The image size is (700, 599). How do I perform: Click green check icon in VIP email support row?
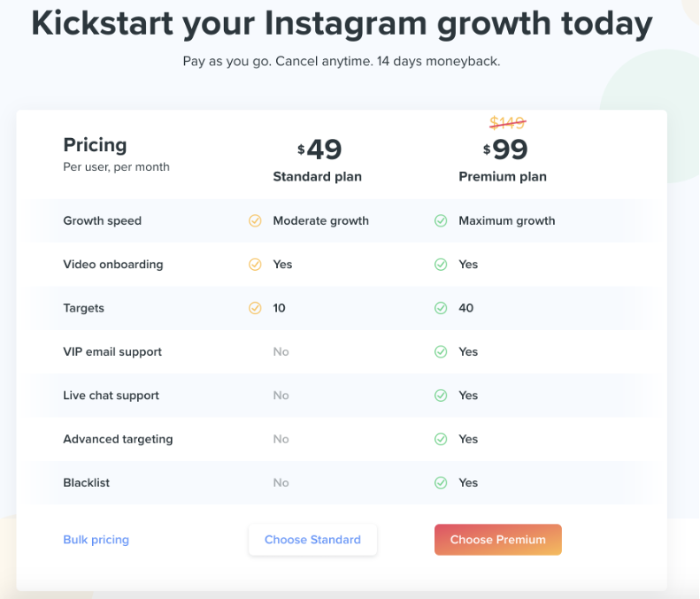pos(441,352)
